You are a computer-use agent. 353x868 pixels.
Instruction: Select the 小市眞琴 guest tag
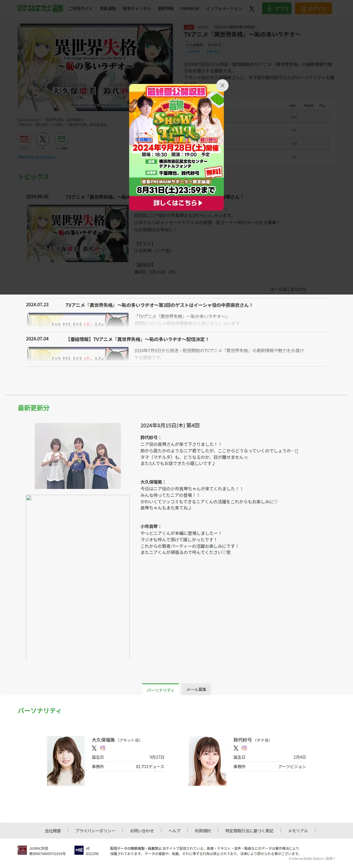(x=193, y=52)
